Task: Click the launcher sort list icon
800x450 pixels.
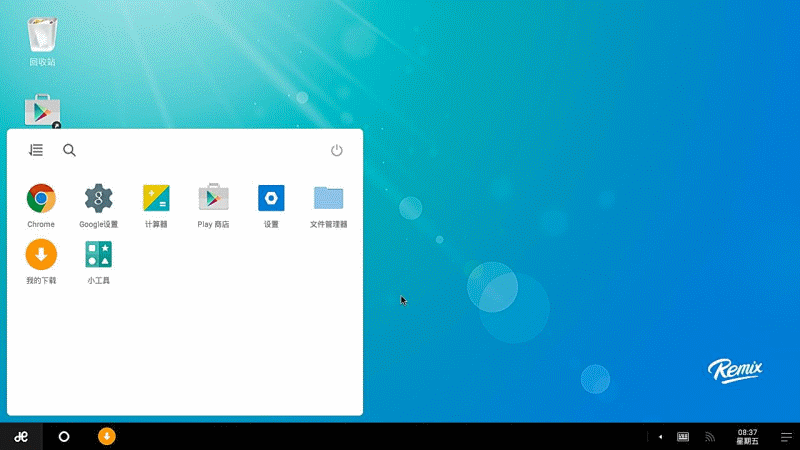Action: (36, 150)
